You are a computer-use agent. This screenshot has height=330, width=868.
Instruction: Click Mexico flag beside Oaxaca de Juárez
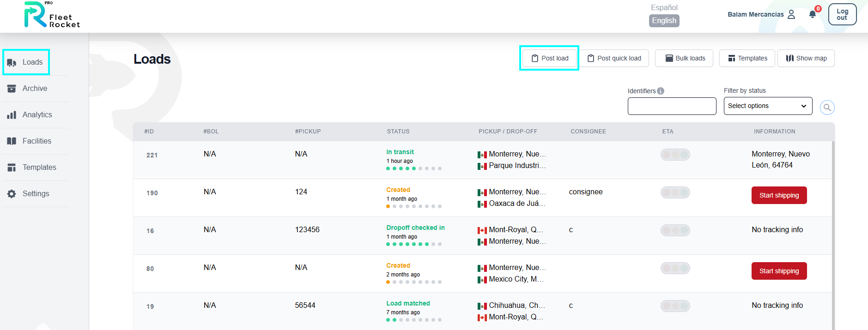click(x=482, y=204)
